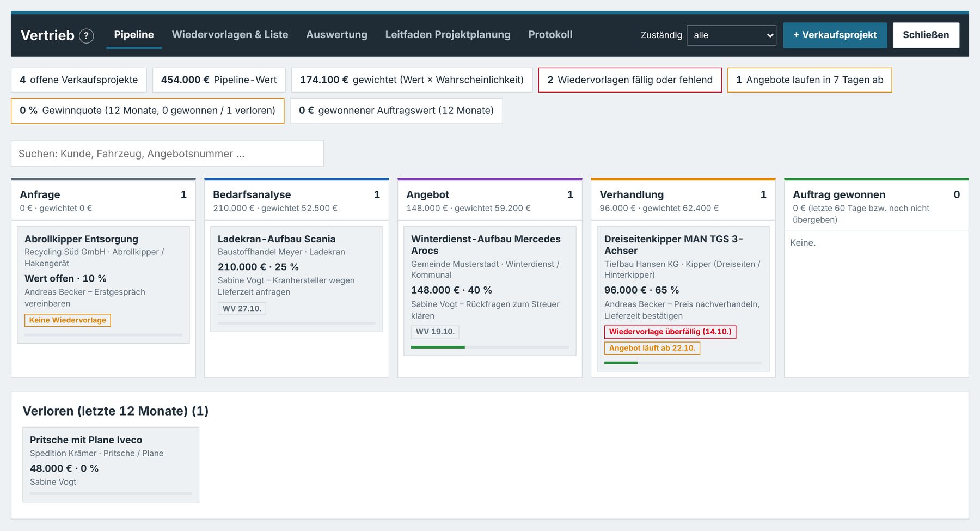Viewport: 980px width, 531px height.
Task: Focus the search field for Kunde, Fahrzeug, Angebotsnummer
Action: 167,154
